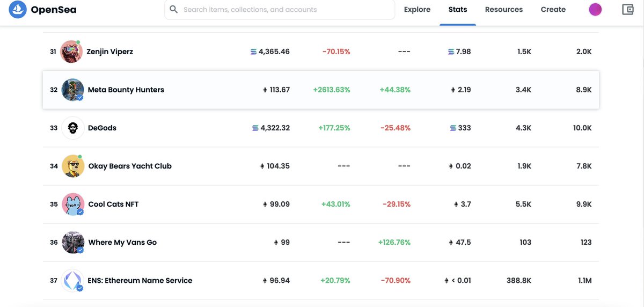The width and height of the screenshot is (644, 307).
Task: Click the OpenSea sailboat logo
Action: pos(18,10)
